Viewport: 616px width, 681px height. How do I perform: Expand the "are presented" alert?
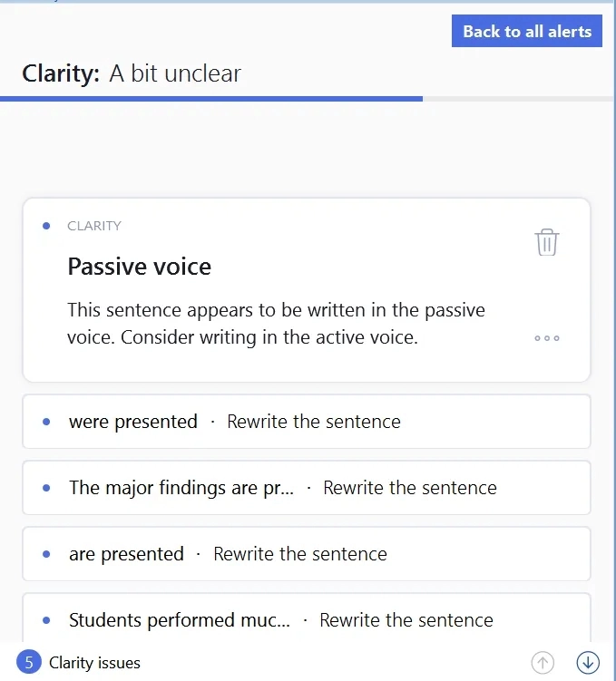point(126,554)
